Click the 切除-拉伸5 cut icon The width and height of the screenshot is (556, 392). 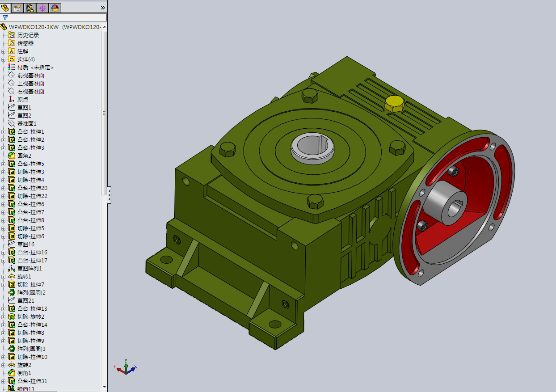click(12, 228)
